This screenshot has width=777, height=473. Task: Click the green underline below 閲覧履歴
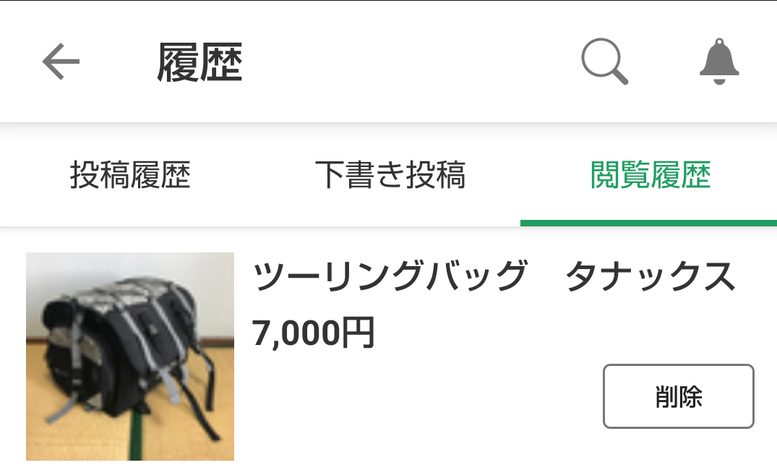649,223
